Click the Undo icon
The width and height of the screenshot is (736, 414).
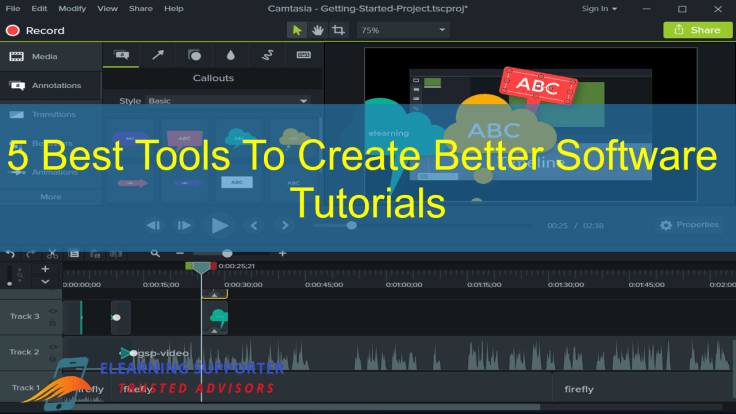point(10,254)
